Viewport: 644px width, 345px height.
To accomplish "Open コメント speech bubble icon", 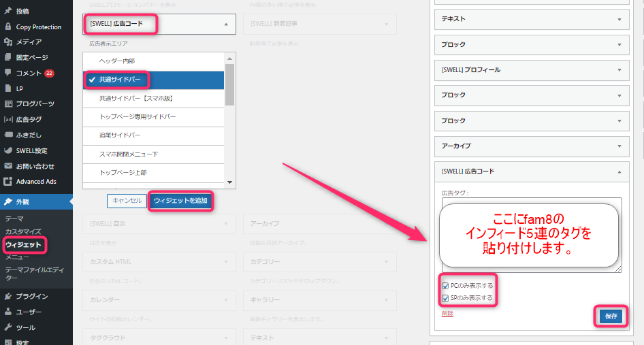I will pos(8,73).
